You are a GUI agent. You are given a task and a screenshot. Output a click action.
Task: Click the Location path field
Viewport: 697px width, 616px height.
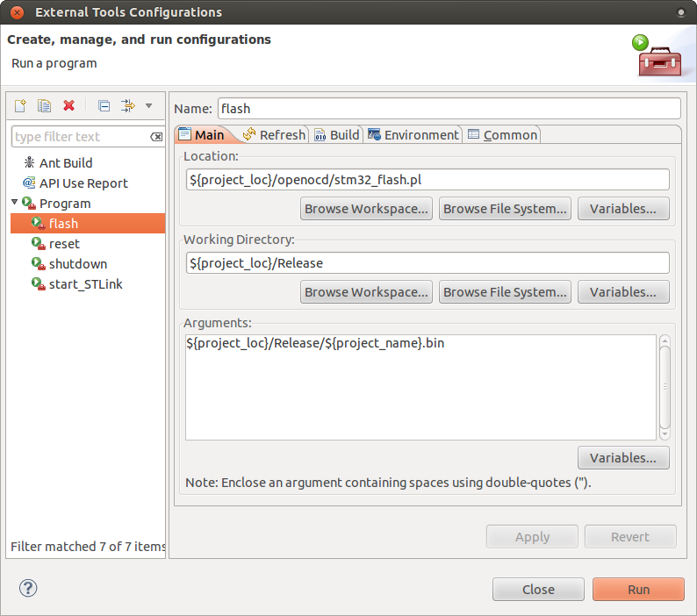[428, 180]
